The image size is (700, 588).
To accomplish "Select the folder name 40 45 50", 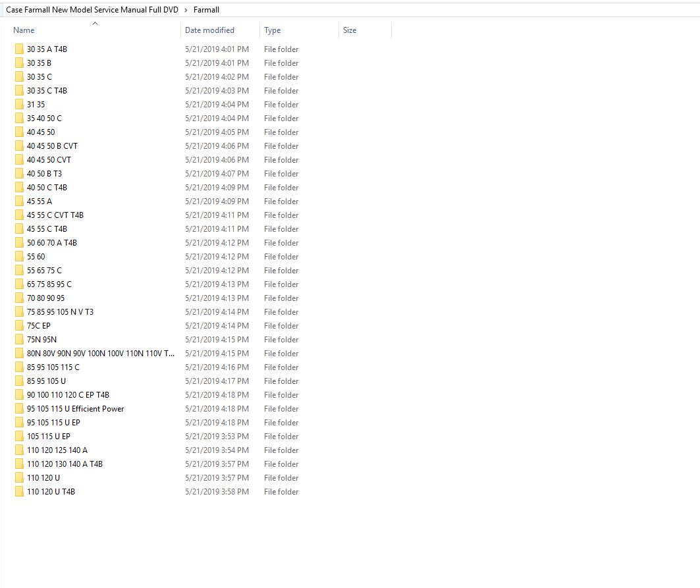I will tap(41, 132).
